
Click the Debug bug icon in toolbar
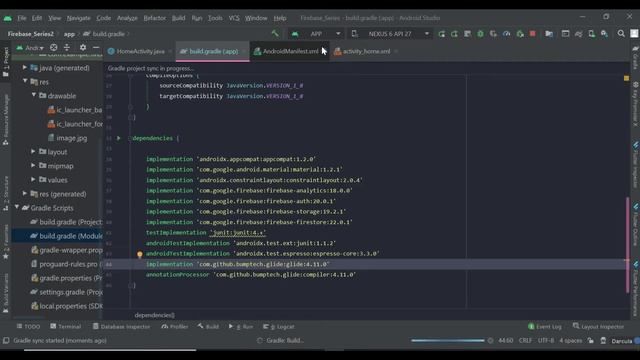coord(480,34)
